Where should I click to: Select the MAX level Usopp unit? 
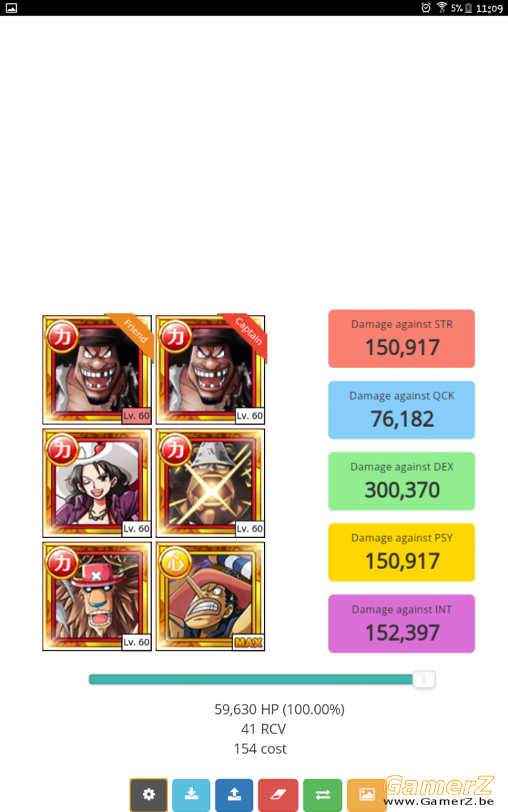point(211,596)
